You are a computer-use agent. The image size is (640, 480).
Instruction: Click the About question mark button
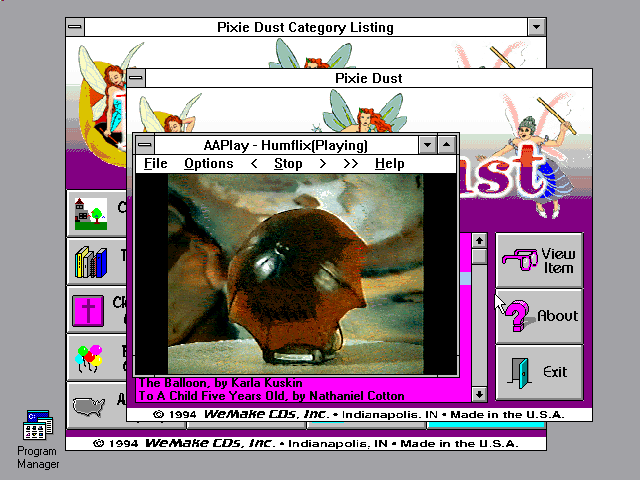(539, 316)
